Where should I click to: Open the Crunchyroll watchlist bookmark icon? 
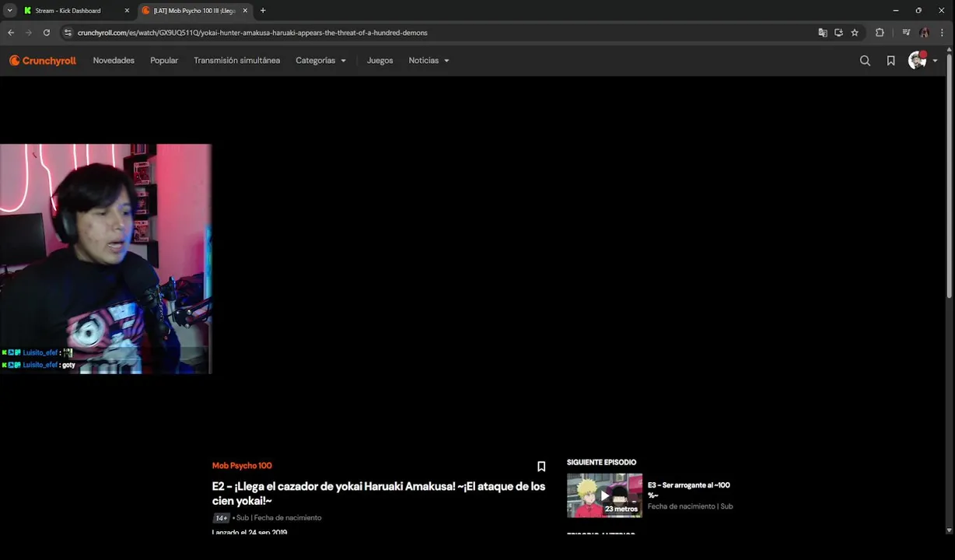pyautogui.click(x=890, y=61)
